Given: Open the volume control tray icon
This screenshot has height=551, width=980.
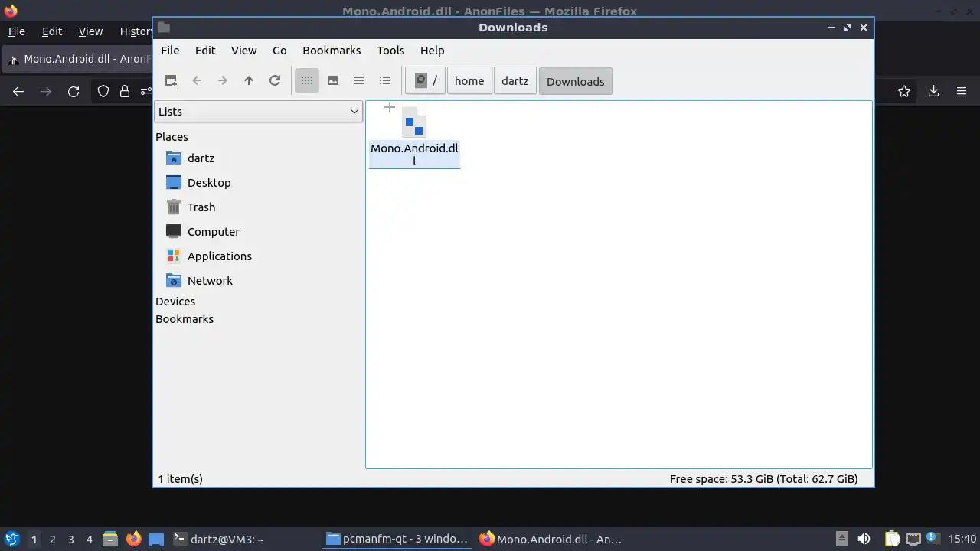Looking at the screenshot, I should click(x=864, y=539).
